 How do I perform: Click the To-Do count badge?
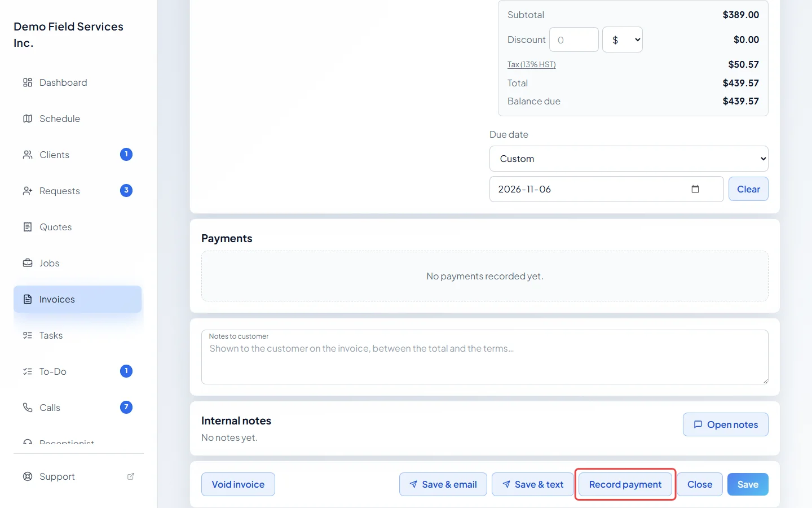pyautogui.click(x=126, y=371)
